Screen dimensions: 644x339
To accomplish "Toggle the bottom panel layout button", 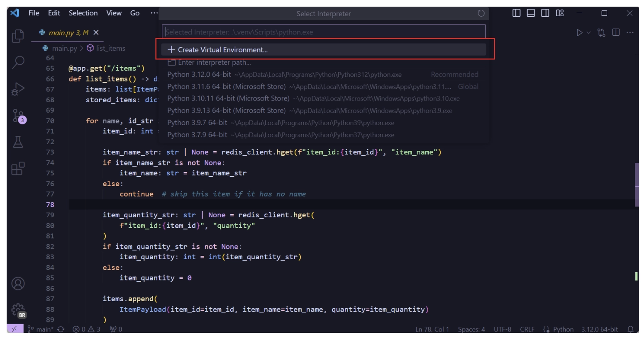I will click(x=531, y=13).
